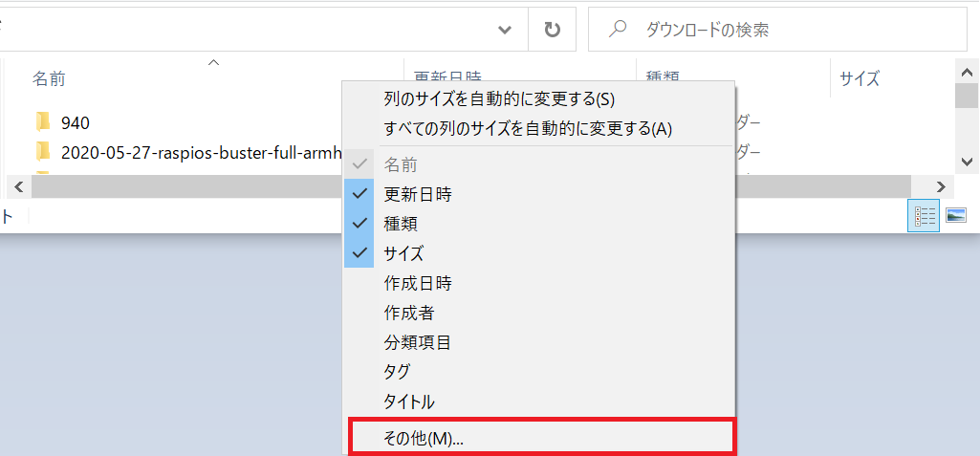
Task: Switch to large thumbnails view icon
Action: click(x=956, y=216)
